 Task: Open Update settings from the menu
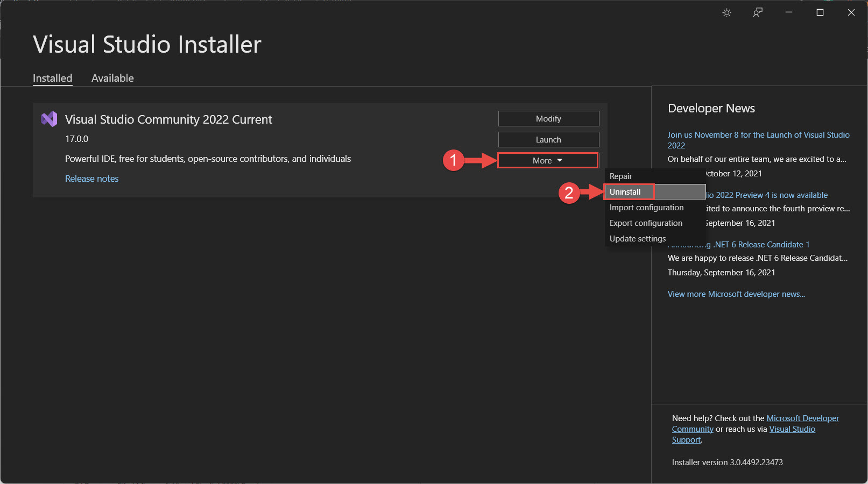point(637,238)
